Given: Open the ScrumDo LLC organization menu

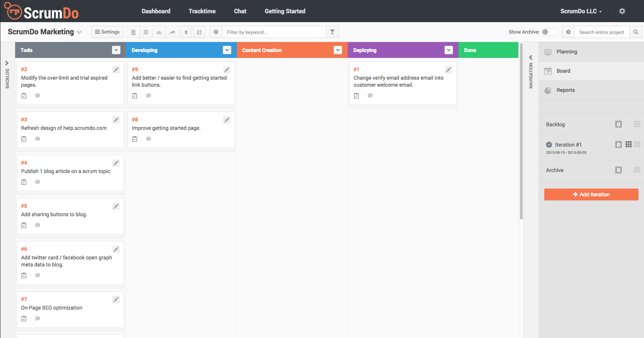Looking at the screenshot, I should (x=581, y=11).
